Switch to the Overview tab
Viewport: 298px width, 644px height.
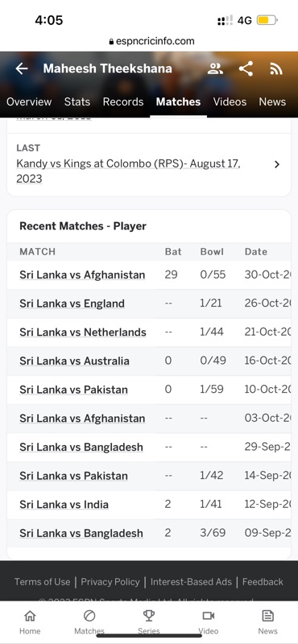[29, 102]
